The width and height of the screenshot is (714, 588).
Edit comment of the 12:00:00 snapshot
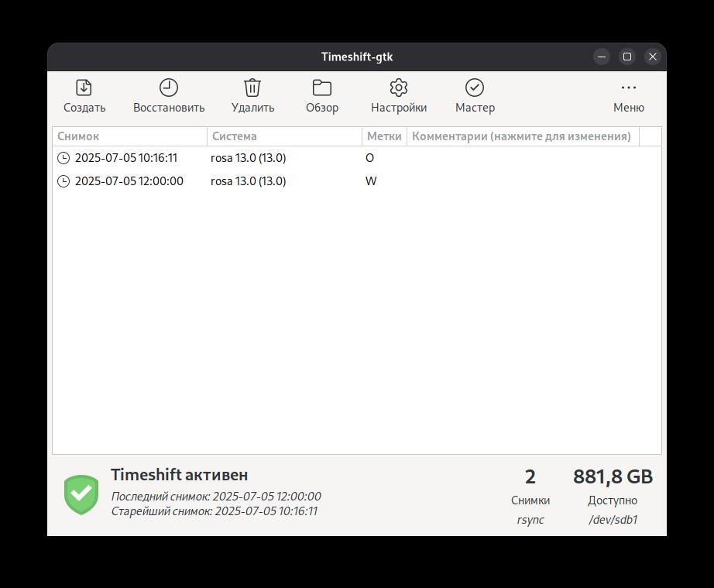coord(523,181)
